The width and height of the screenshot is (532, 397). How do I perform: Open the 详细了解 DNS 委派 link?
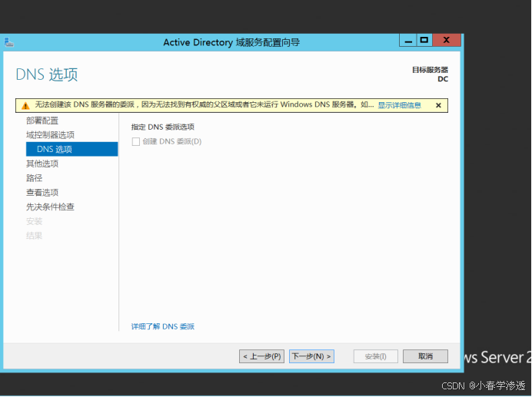163,326
